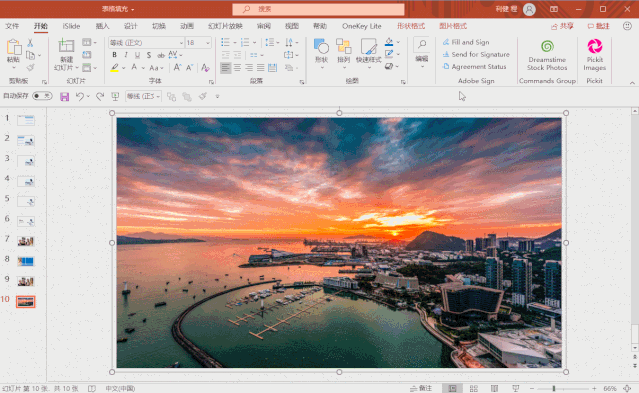
Task: Select slide 8 thumbnail
Action: click(26, 261)
